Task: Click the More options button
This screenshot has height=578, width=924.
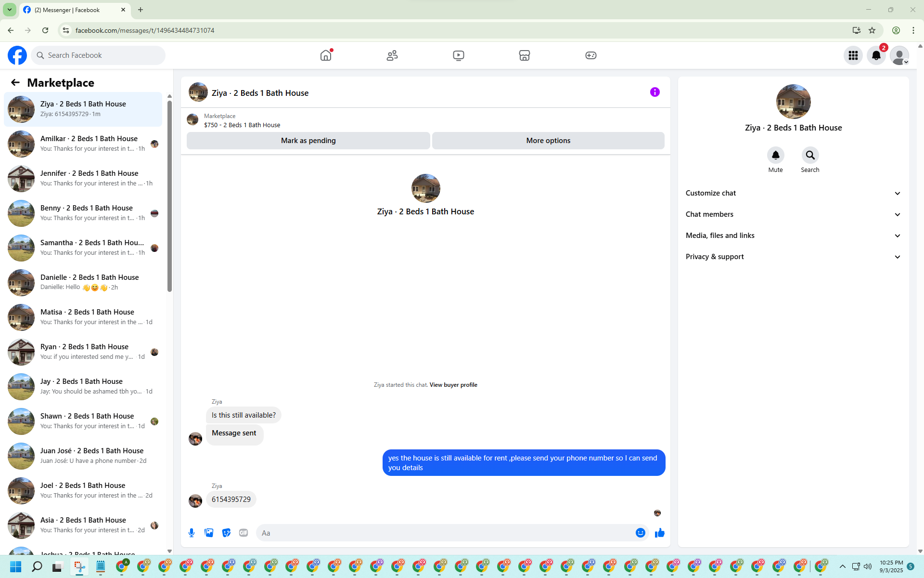Action: 548,141
